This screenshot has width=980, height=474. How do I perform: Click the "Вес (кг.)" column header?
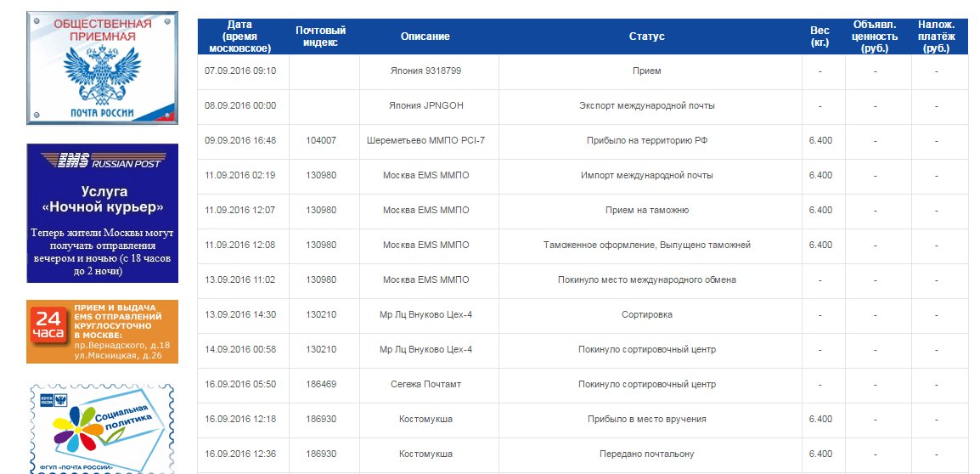coord(819,37)
